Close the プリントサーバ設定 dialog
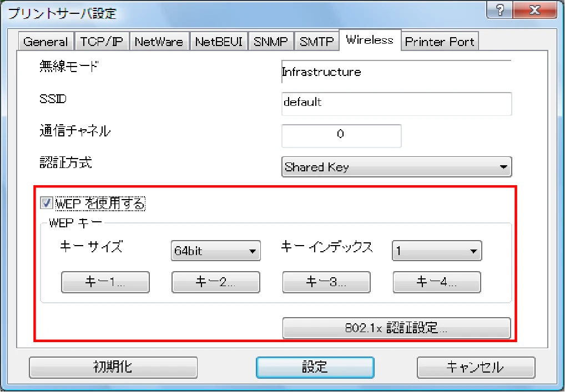Image resolution: width=565 pixels, height=392 pixels. 534,10
